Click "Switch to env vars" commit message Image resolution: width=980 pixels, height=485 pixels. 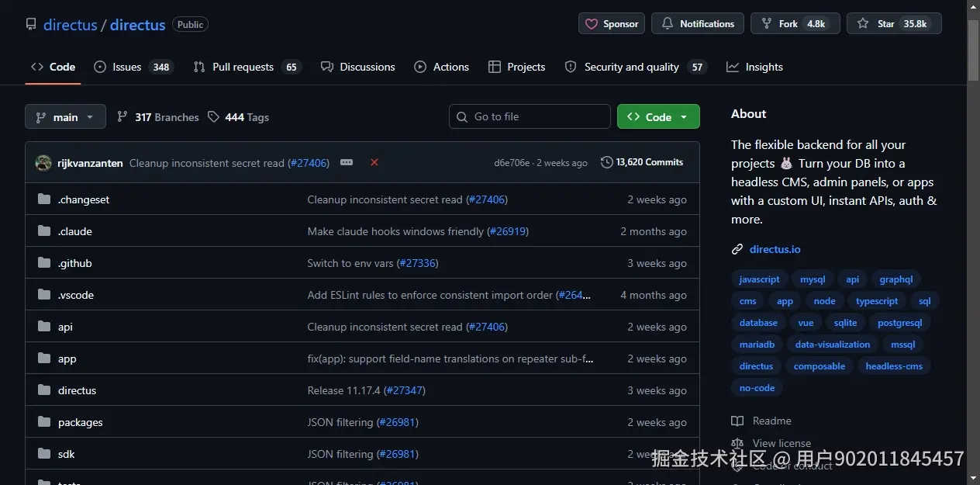(x=350, y=263)
